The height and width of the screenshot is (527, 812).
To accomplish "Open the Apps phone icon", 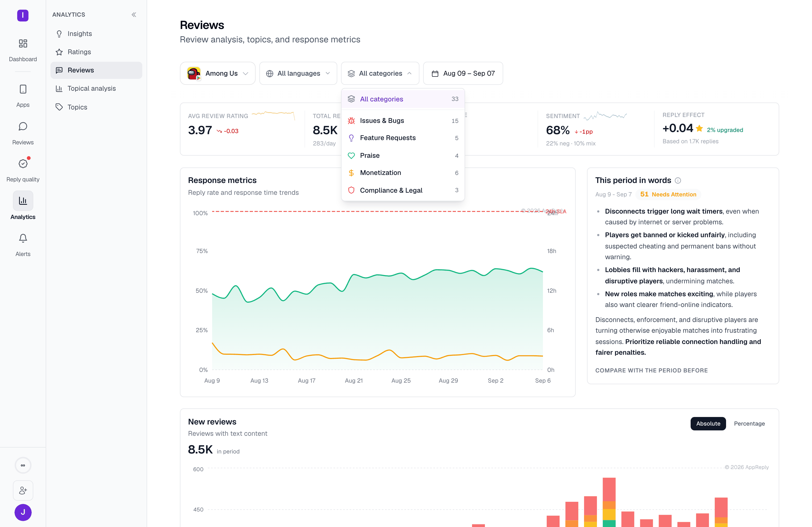I will (23, 89).
